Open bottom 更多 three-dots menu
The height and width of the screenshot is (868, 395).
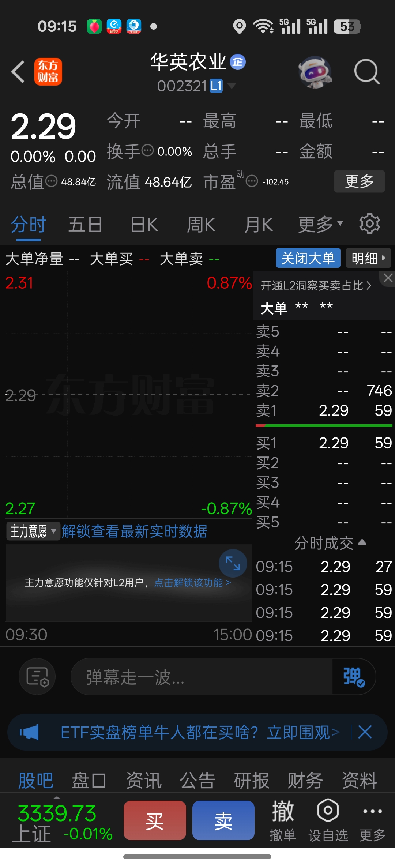pos(373,821)
